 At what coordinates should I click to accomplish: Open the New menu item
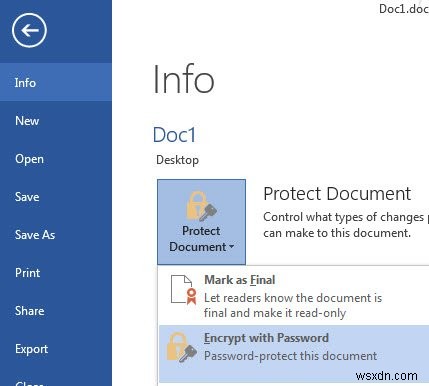[56, 121]
